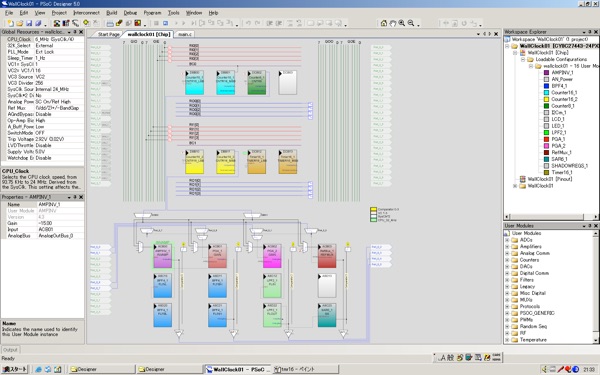Select the yellow Counter16_2 block DBB10
Image resolution: width=600 pixels, height=375 pixels.
[194, 162]
